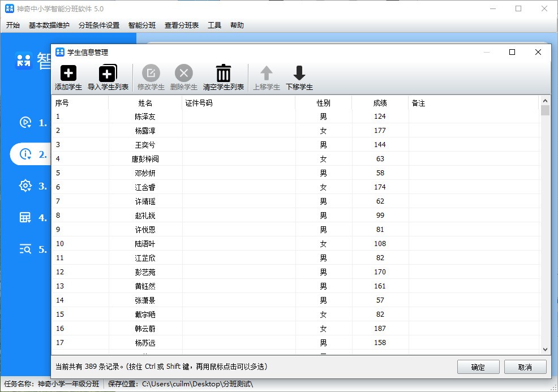The image size is (558, 392).
Task: Click the 任务名称 status bar entry
Action: (x=51, y=384)
